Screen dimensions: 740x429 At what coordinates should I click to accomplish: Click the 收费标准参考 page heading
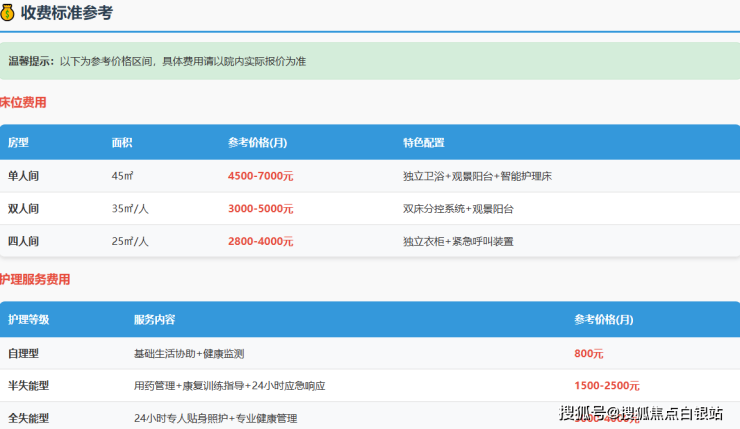point(67,13)
